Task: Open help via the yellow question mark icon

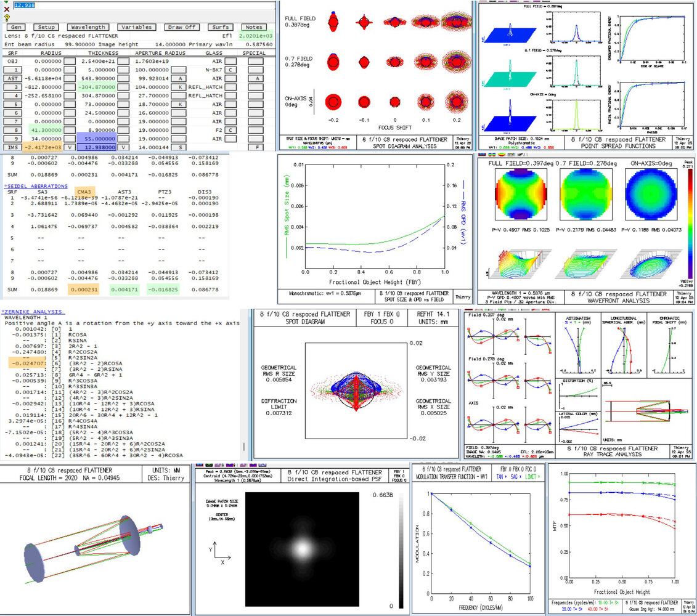Action: pyautogui.click(x=7, y=18)
